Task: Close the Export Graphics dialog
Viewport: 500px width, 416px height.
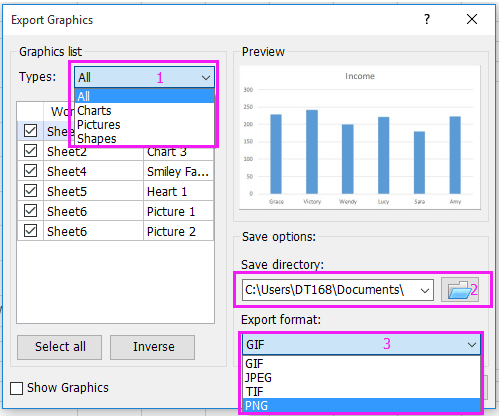Action: point(472,19)
